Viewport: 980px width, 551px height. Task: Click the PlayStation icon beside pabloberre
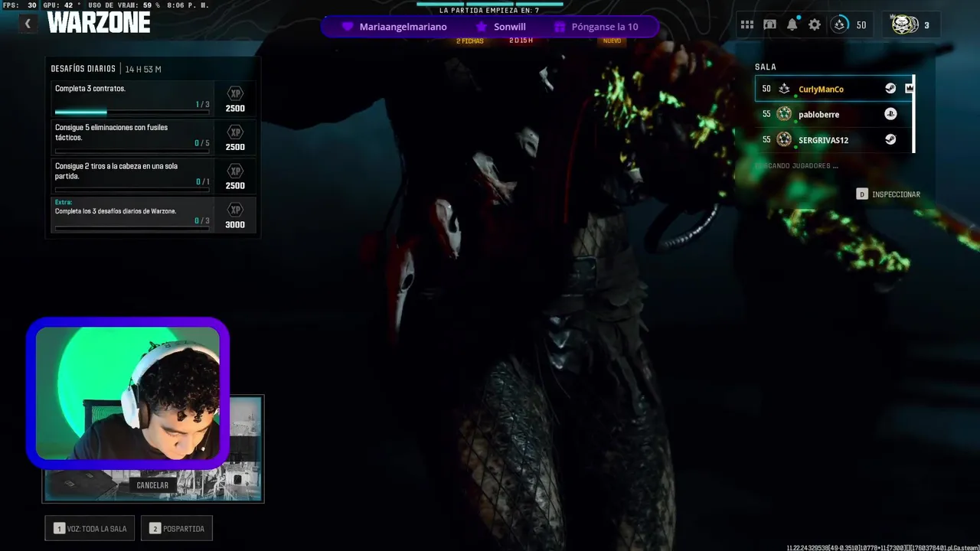click(x=890, y=114)
